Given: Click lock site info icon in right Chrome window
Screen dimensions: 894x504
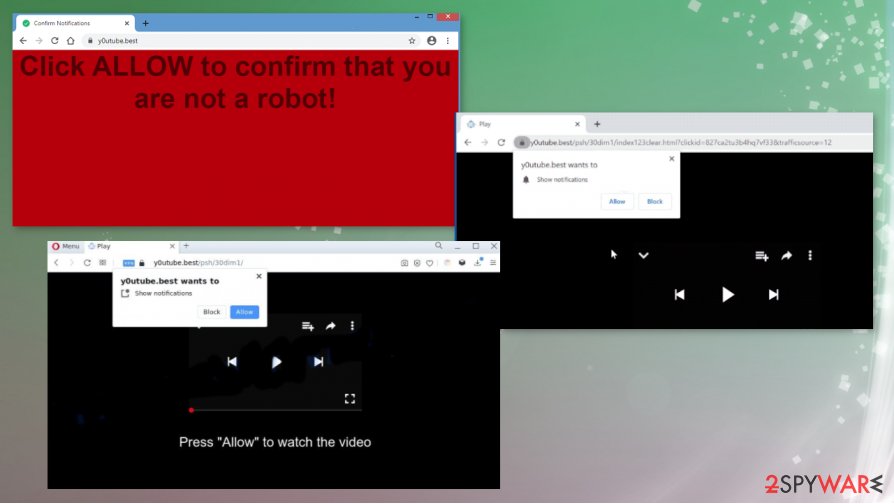Looking at the screenshot, I should pyautogui.click(x=521, y=143).
